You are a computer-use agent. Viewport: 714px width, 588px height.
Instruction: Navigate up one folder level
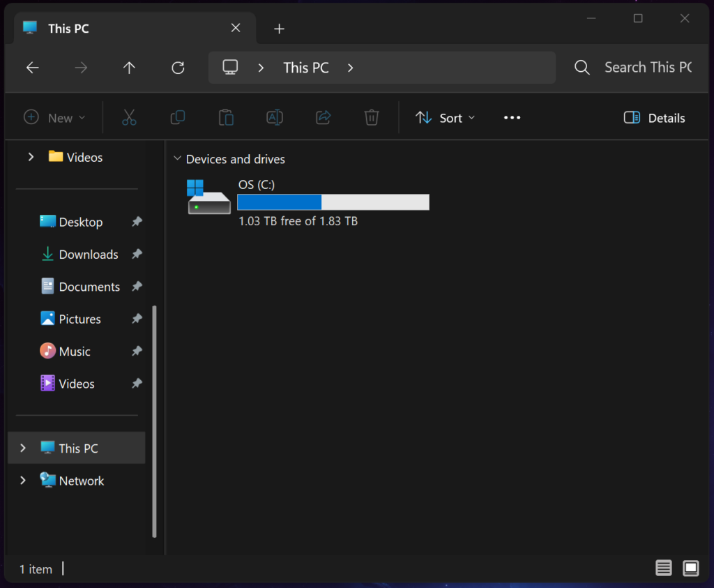(129, 68)
